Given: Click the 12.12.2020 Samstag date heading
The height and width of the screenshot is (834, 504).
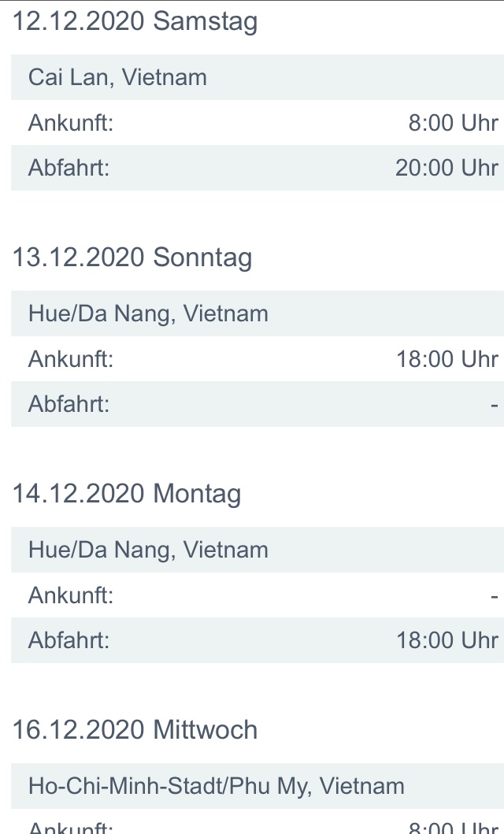Looking at the screenshot, I should (x=135, y=21).
